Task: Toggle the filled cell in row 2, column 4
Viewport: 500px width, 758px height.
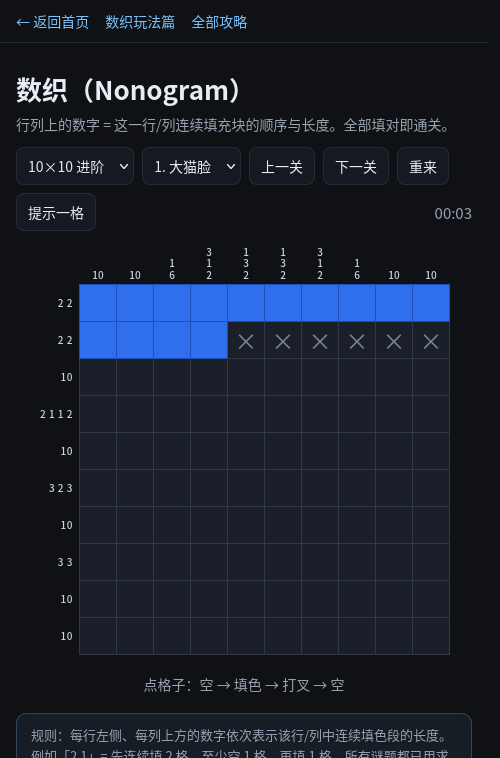Action: (209, 340)
